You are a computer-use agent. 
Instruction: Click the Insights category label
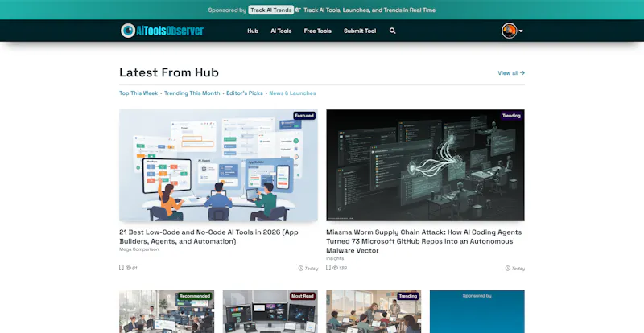coord(335,258)
